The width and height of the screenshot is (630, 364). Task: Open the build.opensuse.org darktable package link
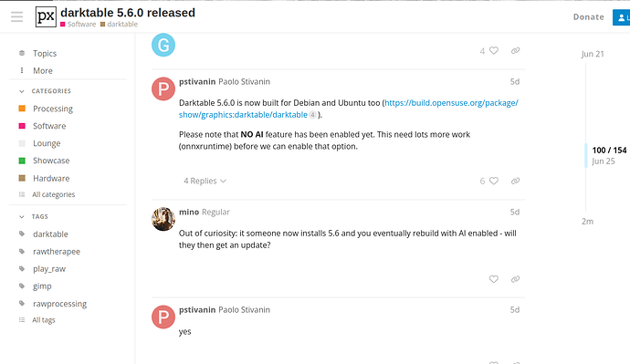click(349, 109)
